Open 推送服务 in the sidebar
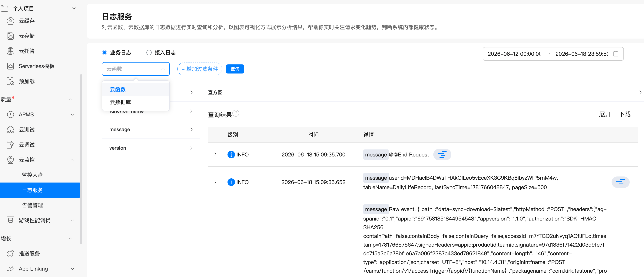This screenshot has width=644, height=277. pyautogui.click(x=29, y=254)
